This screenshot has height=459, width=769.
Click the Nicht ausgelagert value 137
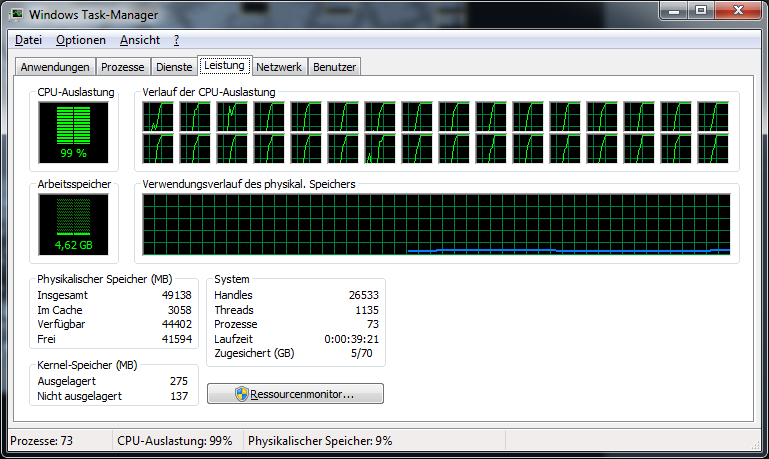point(179,396)
